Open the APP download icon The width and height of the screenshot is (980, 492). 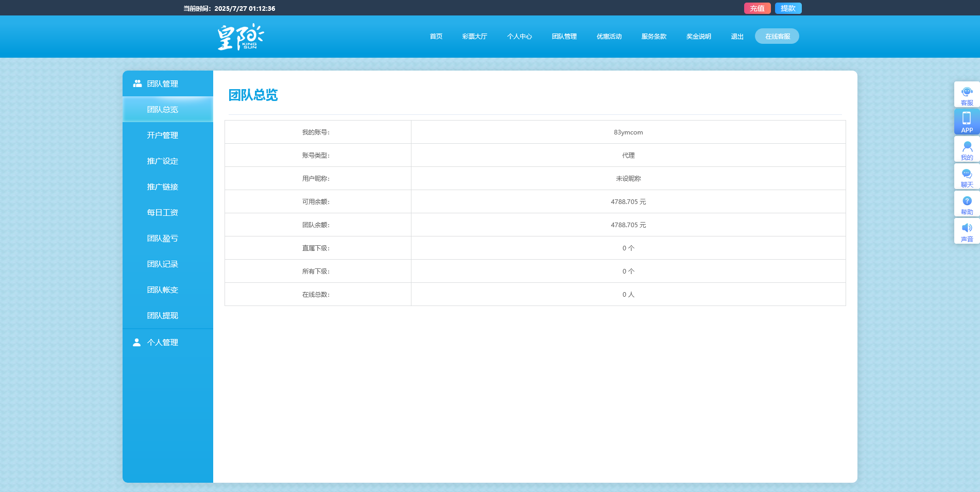click(x=967, y=122)
